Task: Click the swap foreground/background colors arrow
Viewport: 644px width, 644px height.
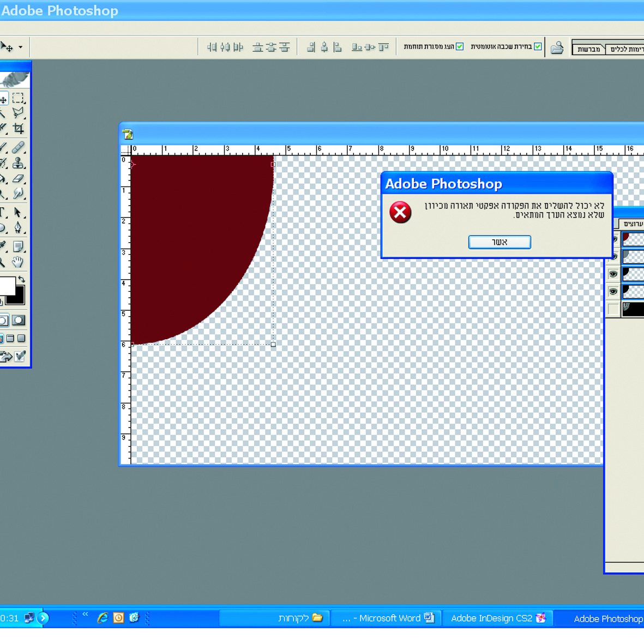Action: (21, 279)
